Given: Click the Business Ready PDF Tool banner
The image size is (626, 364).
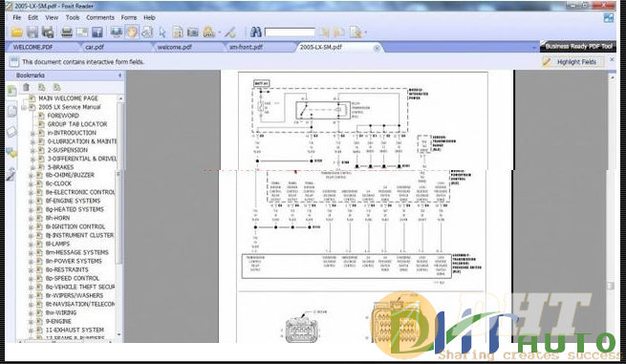Looking at the screenshot, I should pos(578,46).
